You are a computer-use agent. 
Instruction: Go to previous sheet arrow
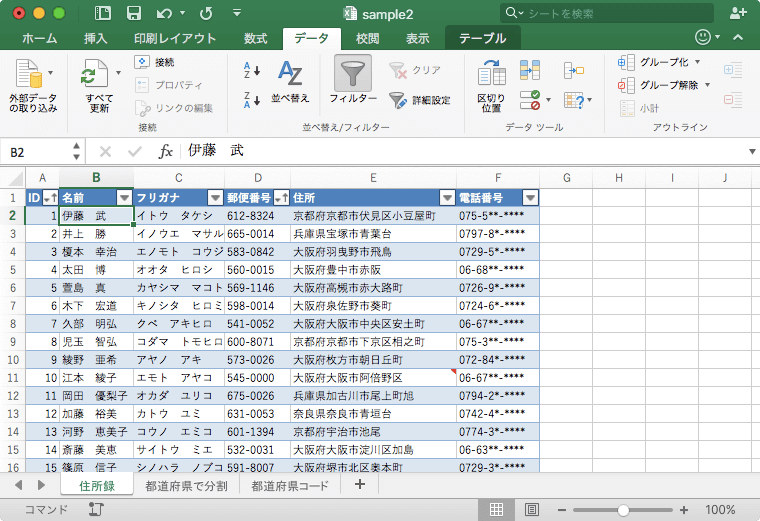(19, 485)
